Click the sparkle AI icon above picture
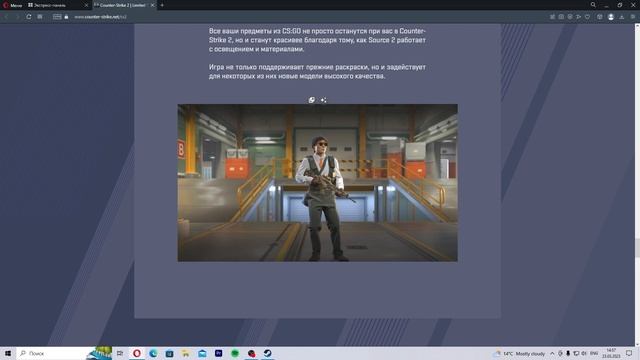Screen dimensions: 640x360 (x=323, y=100)
